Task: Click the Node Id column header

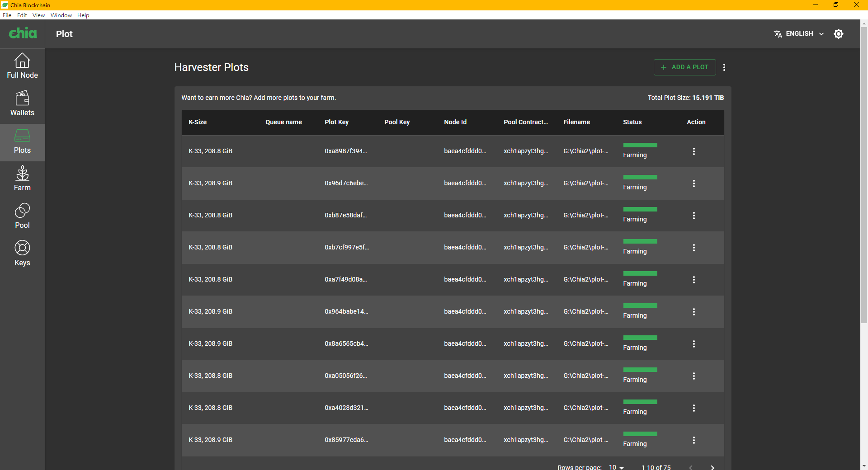Action: pos(455,122)
